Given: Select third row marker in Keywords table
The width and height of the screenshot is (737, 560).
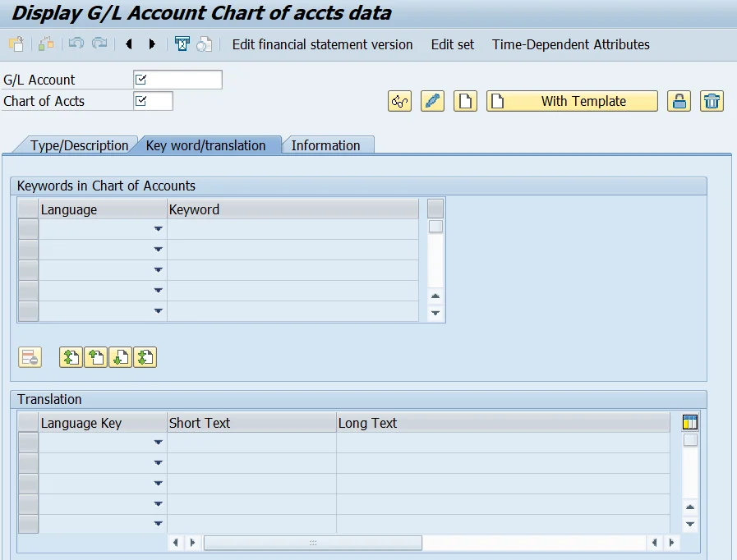Looking at the screenshot, I should (x=28, y=270).
